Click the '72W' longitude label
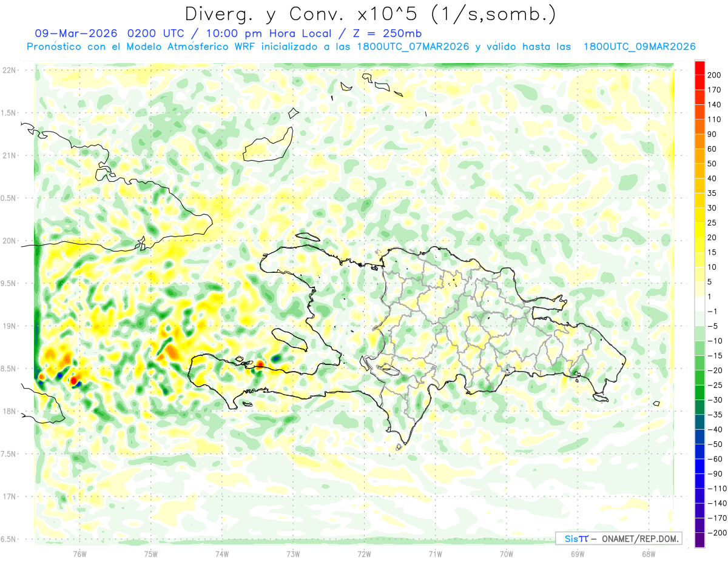The image size is (728, 562). click(364, 554)
